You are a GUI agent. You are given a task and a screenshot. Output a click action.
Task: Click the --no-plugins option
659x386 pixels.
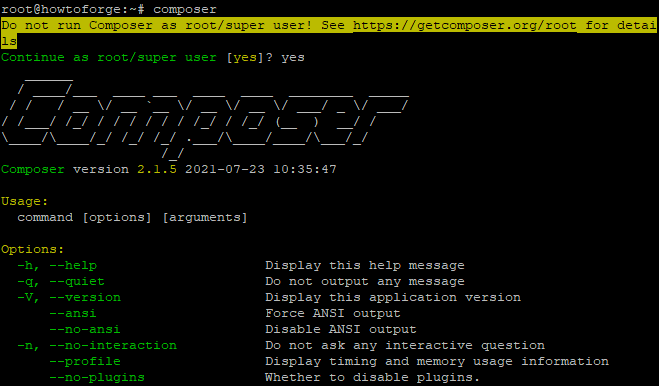pyautogui.click(x=97, y=377)
